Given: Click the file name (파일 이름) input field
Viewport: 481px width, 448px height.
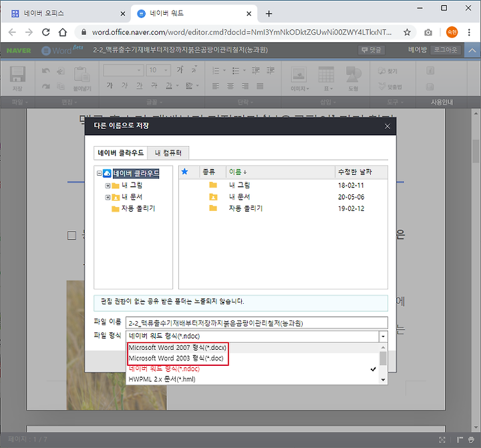Looking at the screenshot, I should click(x=257, y=323).
